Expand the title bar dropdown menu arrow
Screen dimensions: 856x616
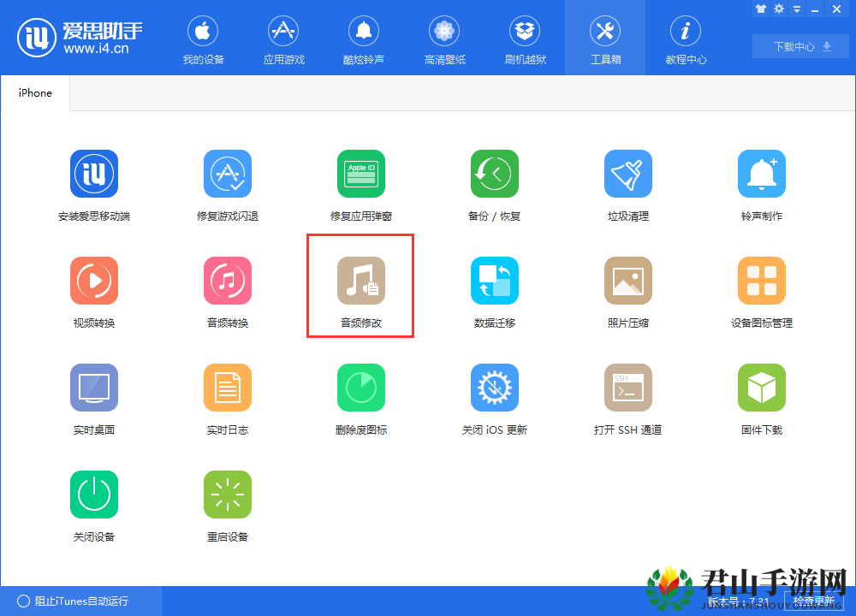[797, 9]
